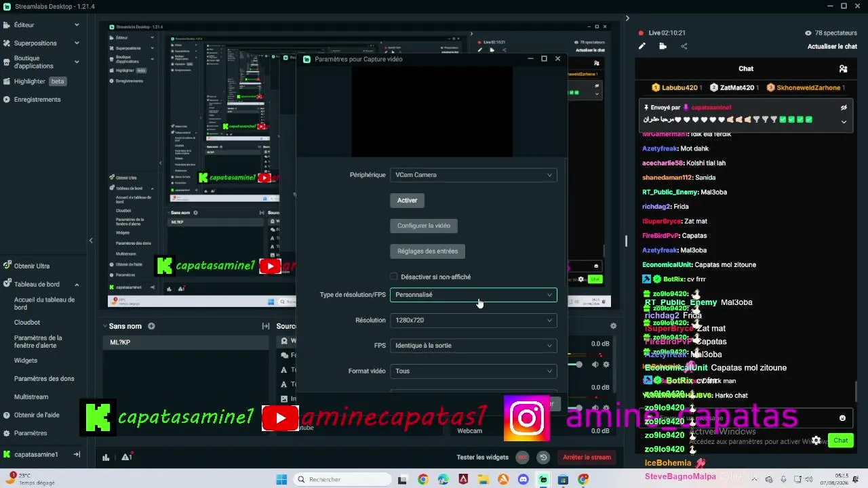Open the Éditeur section in sidebar

[24, 25]
